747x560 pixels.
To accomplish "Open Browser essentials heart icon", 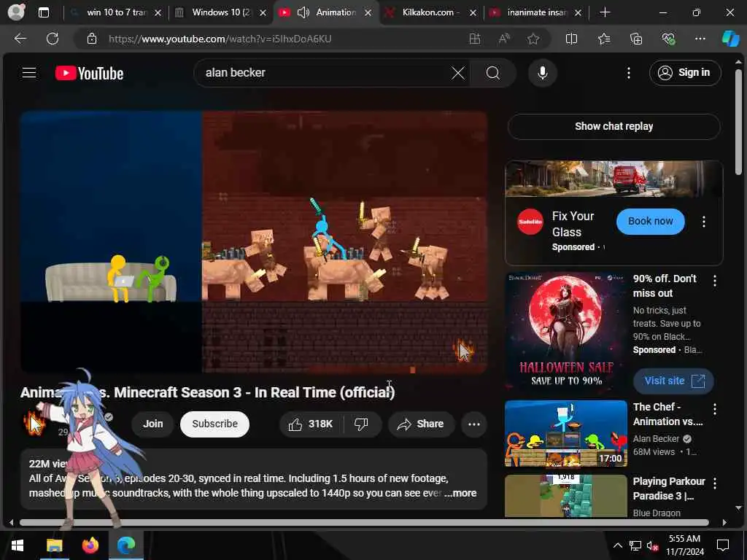I will 668,39.
